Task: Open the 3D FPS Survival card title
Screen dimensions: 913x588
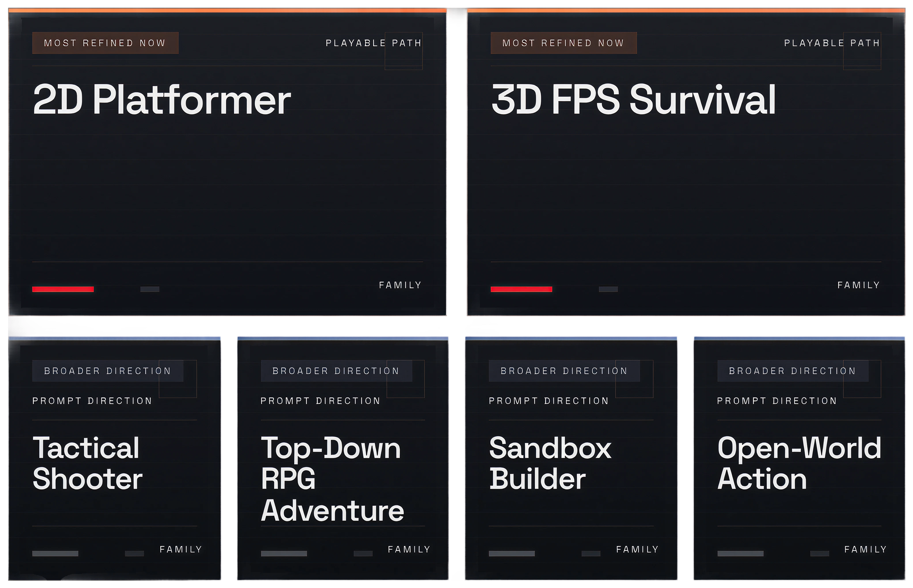Action: pos(633,100)
